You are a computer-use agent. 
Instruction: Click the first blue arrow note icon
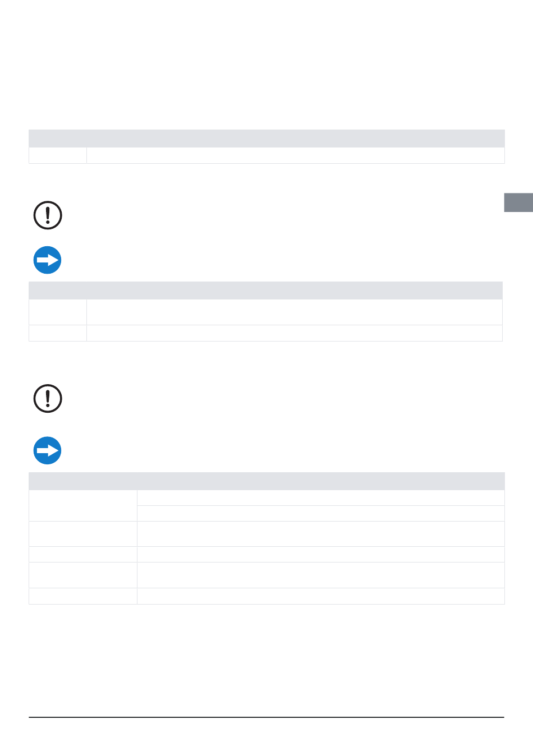point(48,260)
